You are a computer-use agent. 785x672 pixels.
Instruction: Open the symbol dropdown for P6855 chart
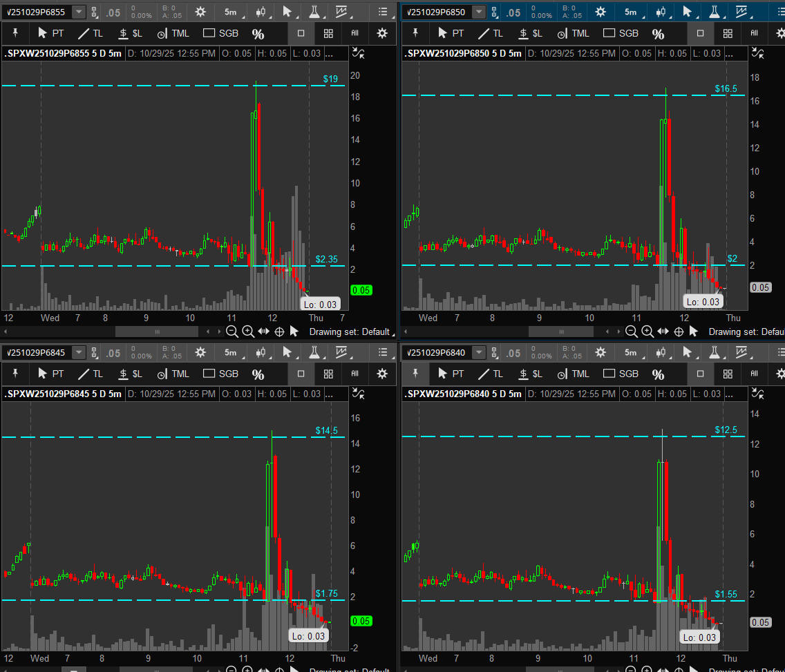tap(79, 12)
